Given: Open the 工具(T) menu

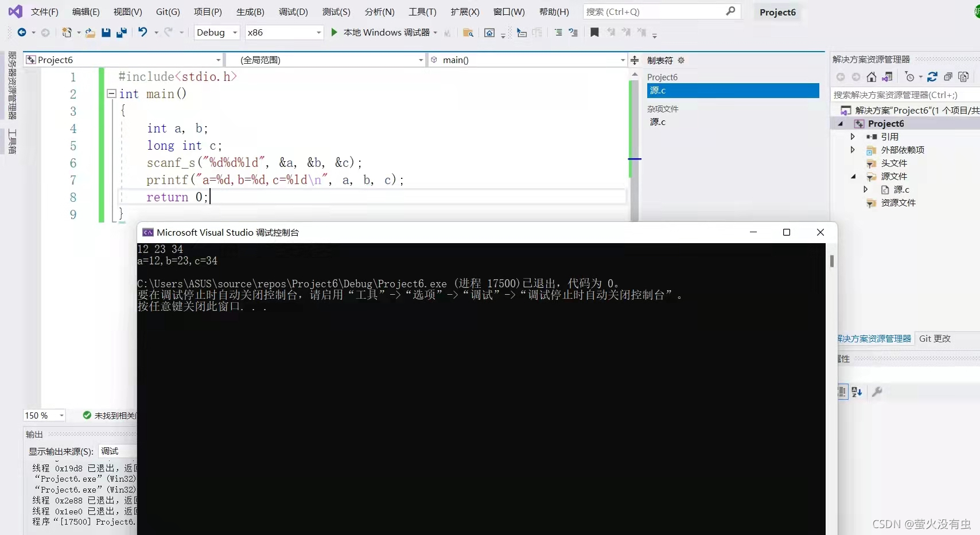Looking at the screenshot, I should pyautogui.click(x=422, y=11).
